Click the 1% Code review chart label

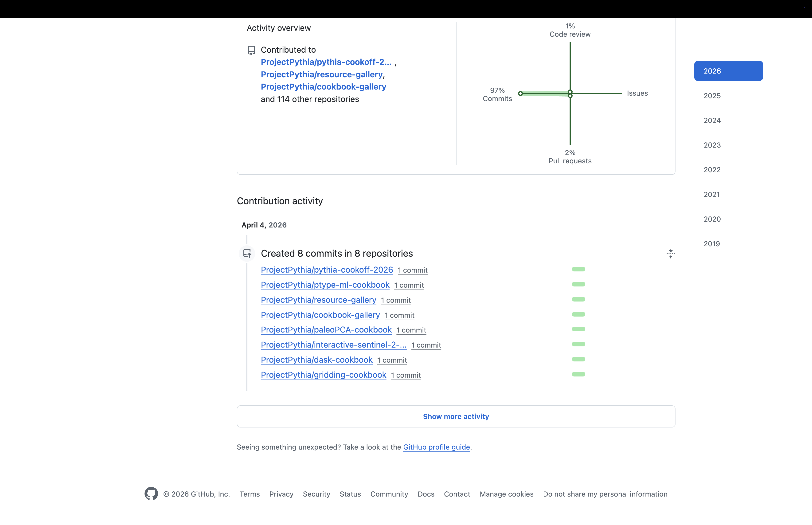click(570, 30)
